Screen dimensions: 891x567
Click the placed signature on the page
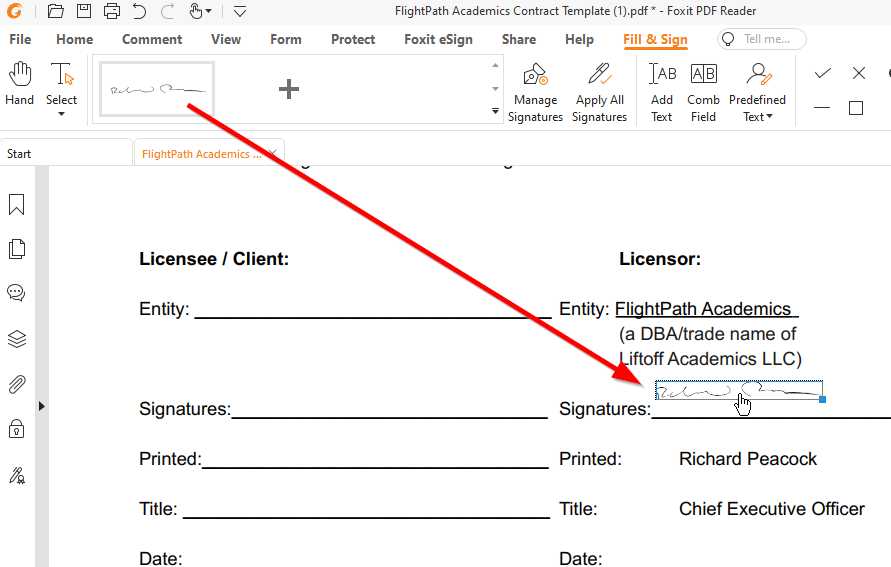(738, 390)
